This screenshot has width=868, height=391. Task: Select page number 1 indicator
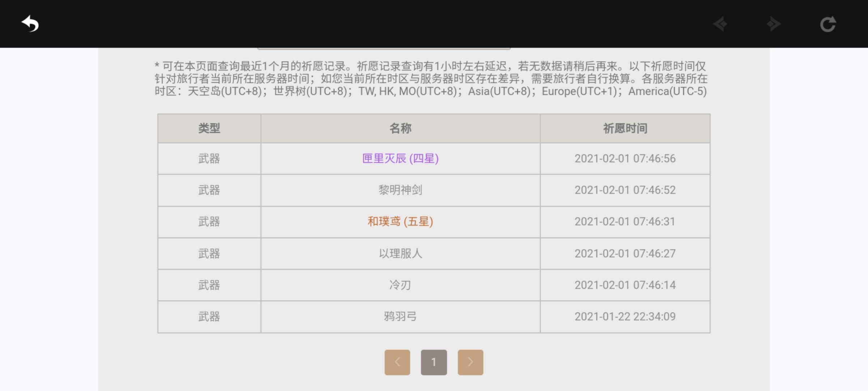pos(434,362)
